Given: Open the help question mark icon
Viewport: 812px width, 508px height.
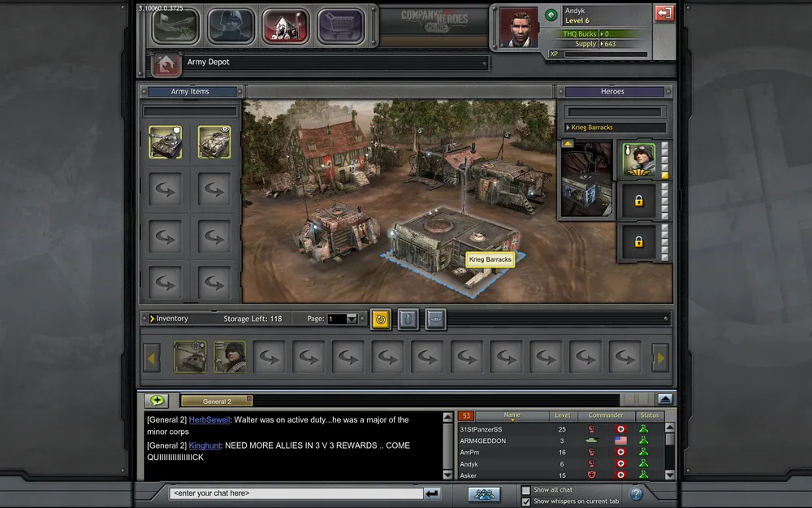Looking at the screenshot, I should [x=637, y=493].
